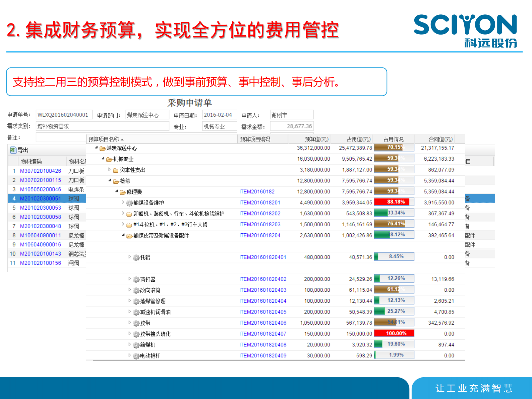Click the gear icon of 输煤设备维护
The height and width of the screenshot is (399, 532).
point(129,203)
